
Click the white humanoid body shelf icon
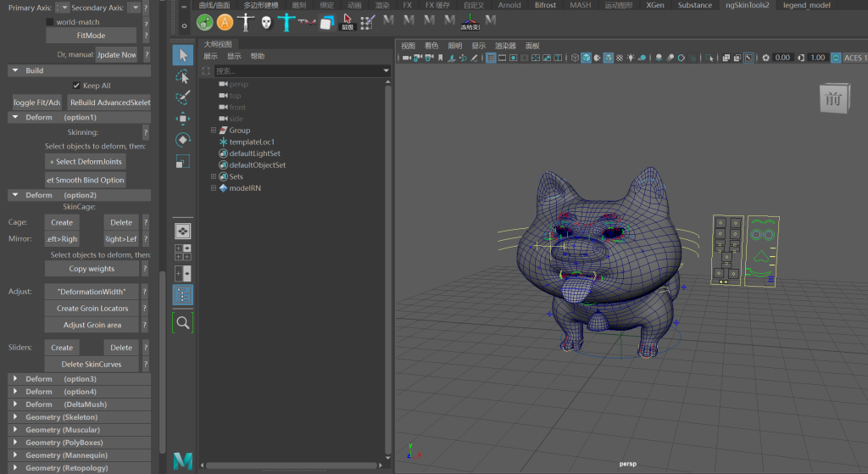[245, 23]
